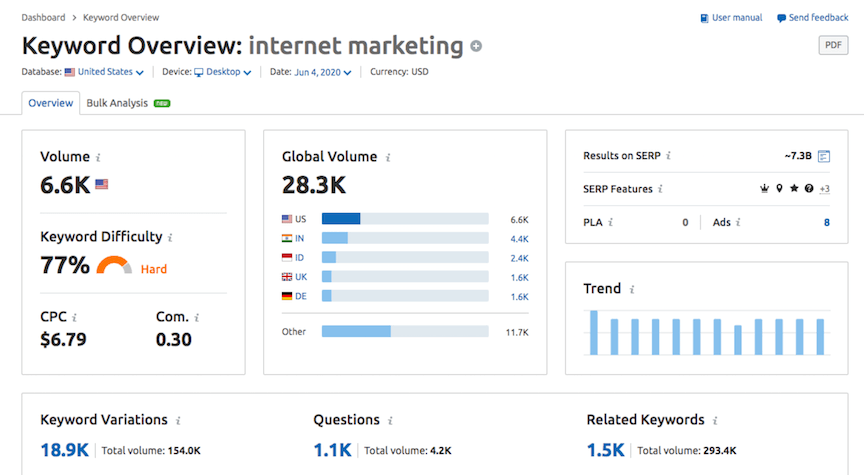The image size is (864, 475).
Task: Click info icon next to Related Keywords
Action: 715,421
